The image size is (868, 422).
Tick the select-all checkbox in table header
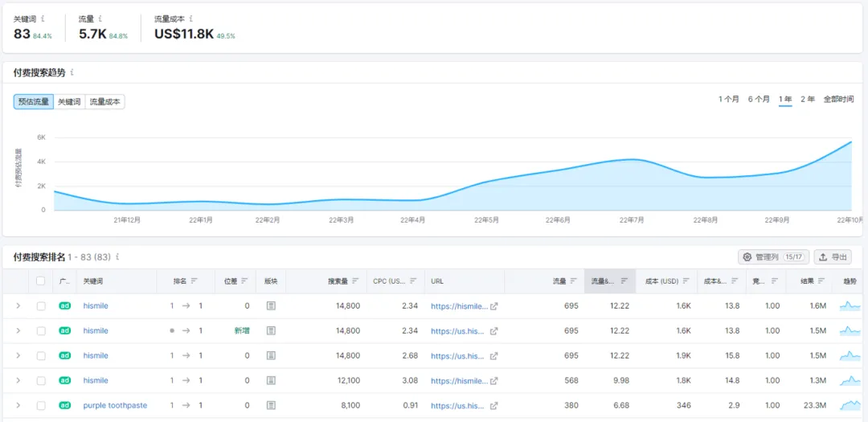(40, 281)
